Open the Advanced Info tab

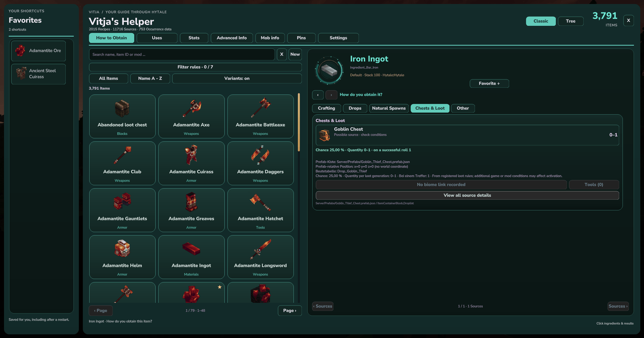click(232, 38)
